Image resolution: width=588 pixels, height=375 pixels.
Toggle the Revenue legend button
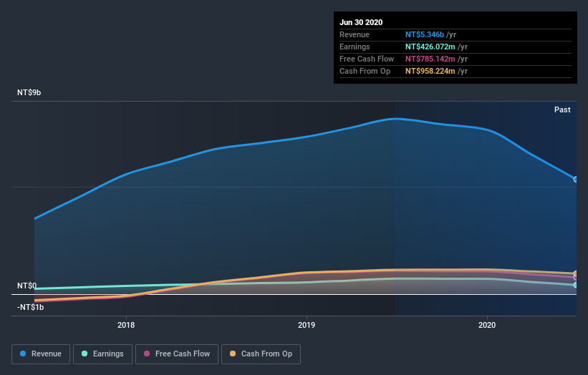[41, 354]
